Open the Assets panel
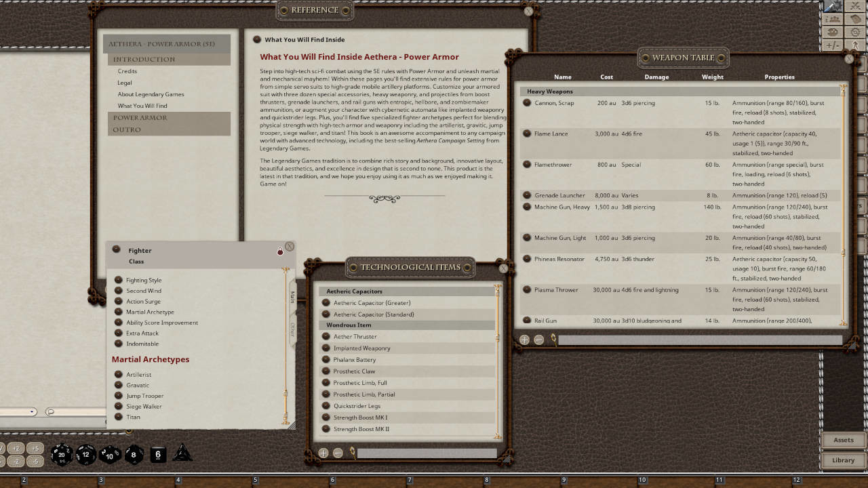 pyautogui.click(x=842, y=439)
